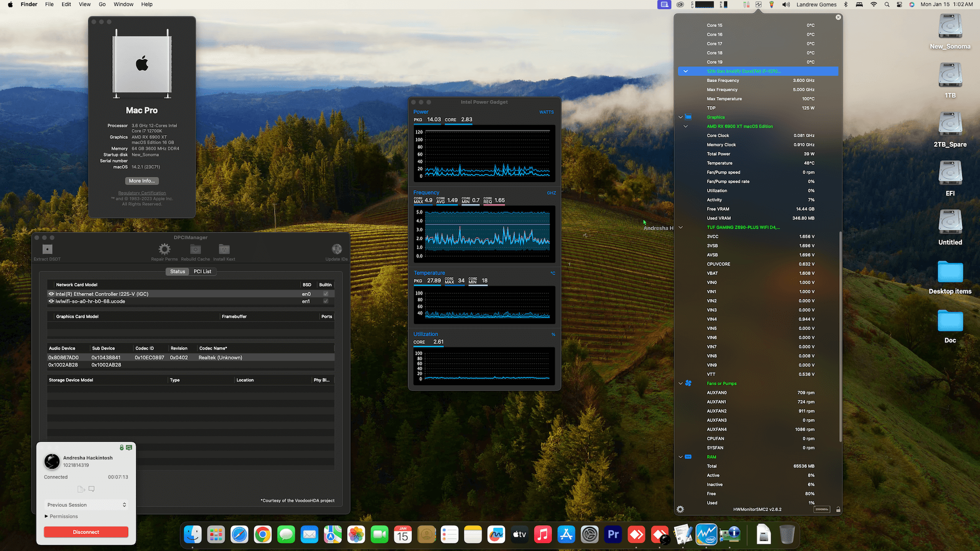Toggle the Builtin checkbox for en1
Image resolution: width=980 pixels, height=551 pixels.
coord(326,301)
